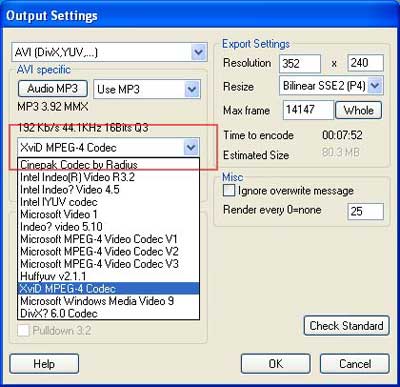This screenshot has width=400, height=387.
Task: Open Help for output settings
Action: point(44,364)
